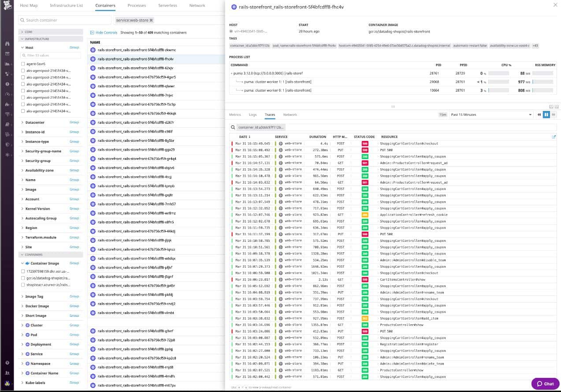
Task: Open the Metrics tab in container panel
Action: point(235,115)
